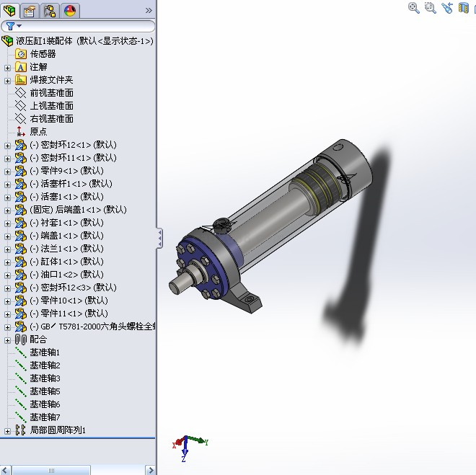
Task: Select the 原点 origin item
Action: click(x=38, y=132)
